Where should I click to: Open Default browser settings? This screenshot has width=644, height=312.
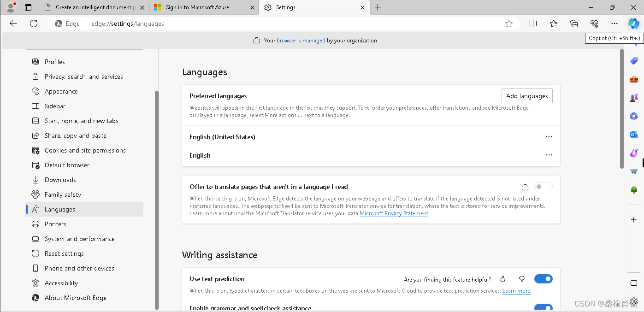pos(84,165)
